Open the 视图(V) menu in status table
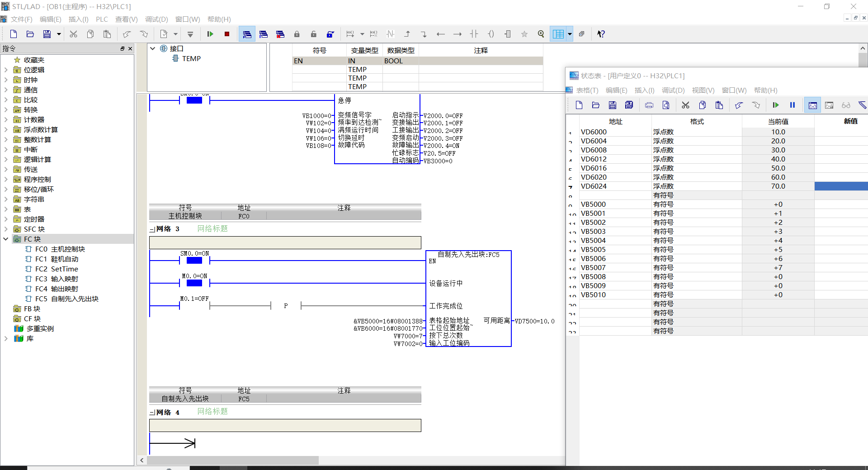 703,90
